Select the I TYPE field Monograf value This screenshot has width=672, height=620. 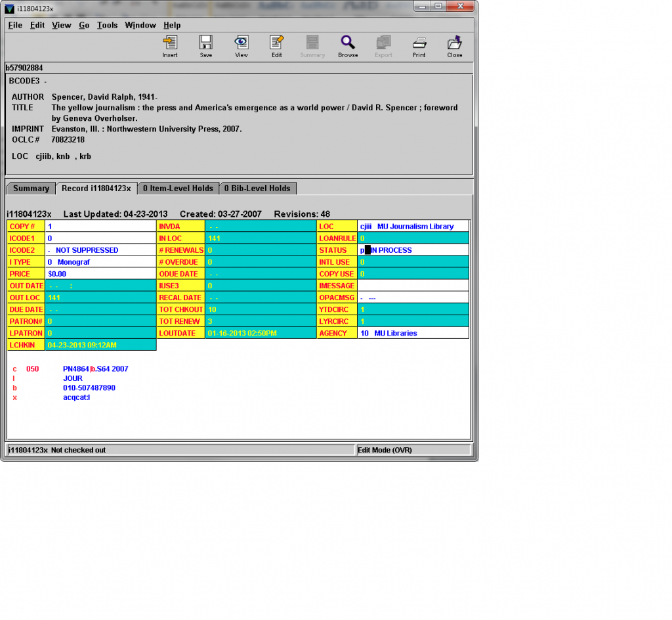(x=72, y=262)
